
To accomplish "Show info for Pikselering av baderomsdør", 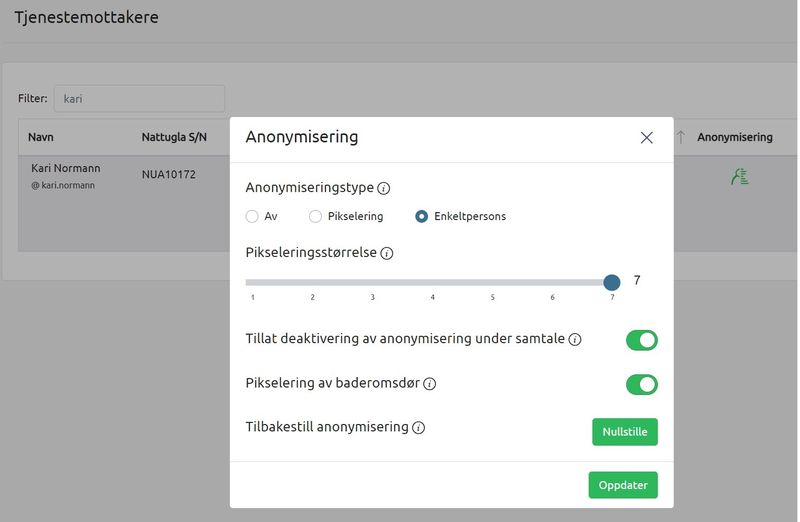I will 429,384.
